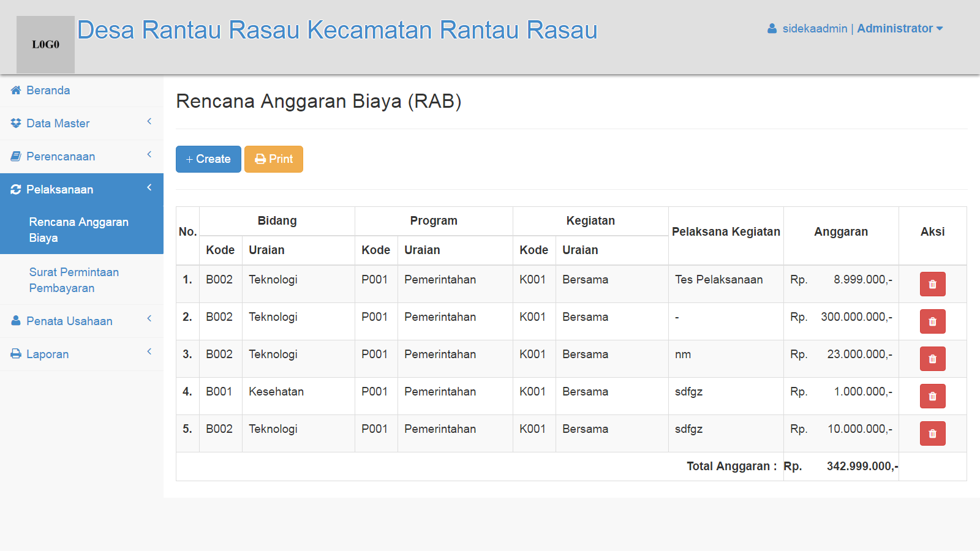This screenshot has height=551, width=980.
Task: Open the Desa Rantau Rasau title link
Action: point(337,30)
